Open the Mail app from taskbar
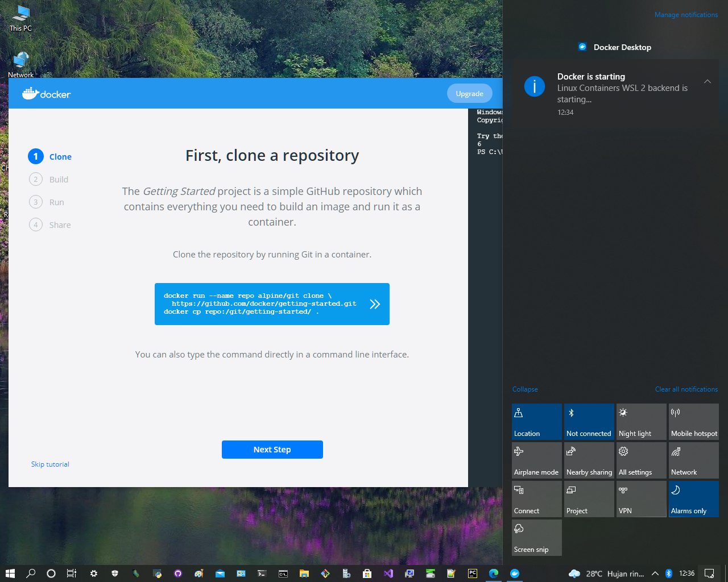Screen dimensions: 728x582 click(x=220, y=573)
